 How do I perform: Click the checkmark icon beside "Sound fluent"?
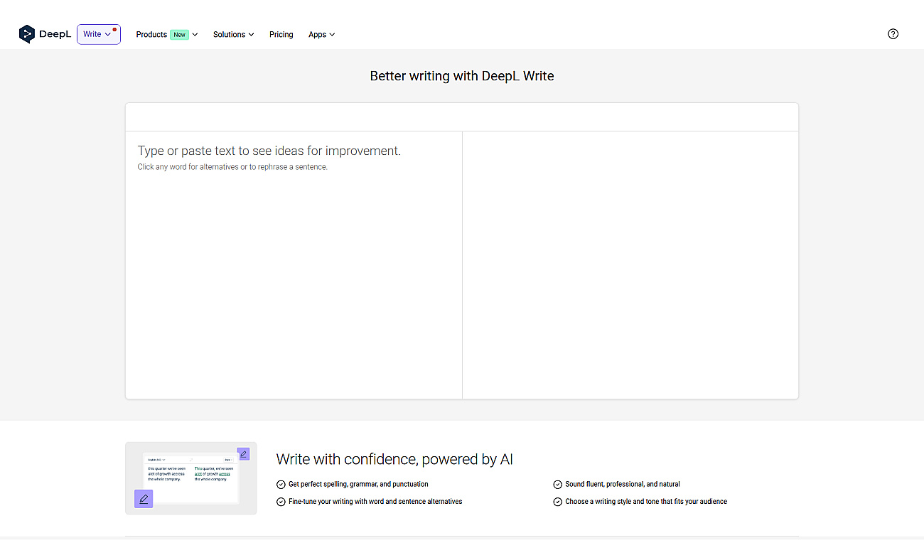pos(557,485)
